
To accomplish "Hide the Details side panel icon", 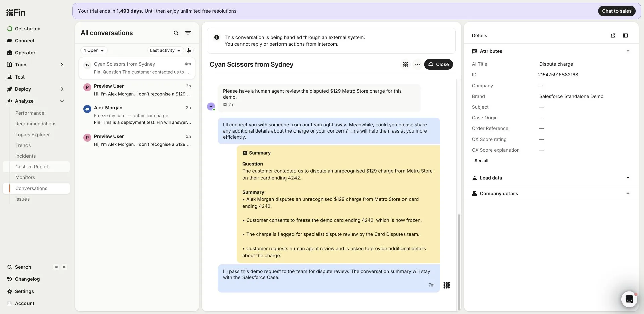I will [625, 36].
